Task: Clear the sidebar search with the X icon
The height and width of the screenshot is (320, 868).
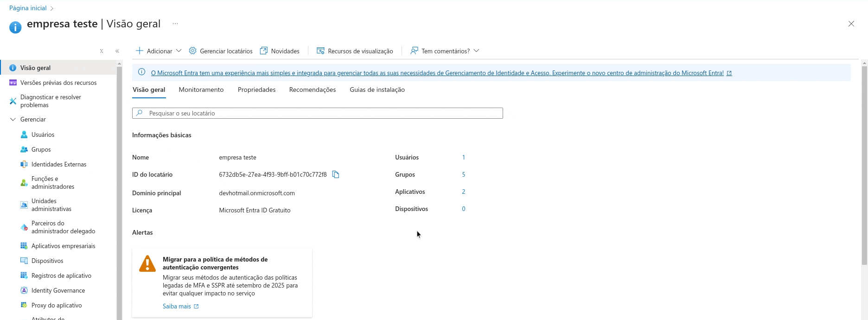Action: click(x=102, y=51)
